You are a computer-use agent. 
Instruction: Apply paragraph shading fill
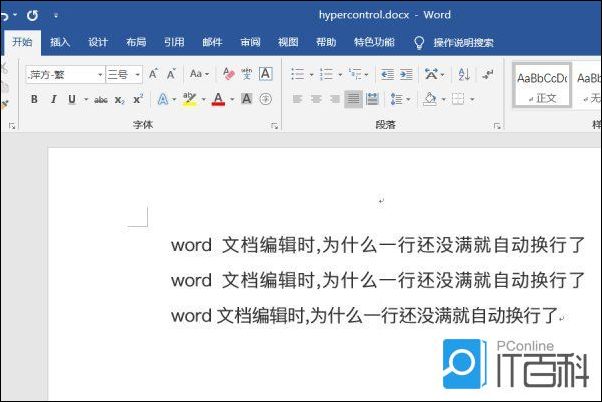[430, 99]
